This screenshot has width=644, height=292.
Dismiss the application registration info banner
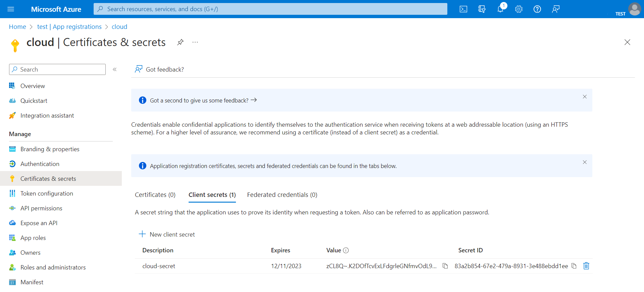[585, 162]
